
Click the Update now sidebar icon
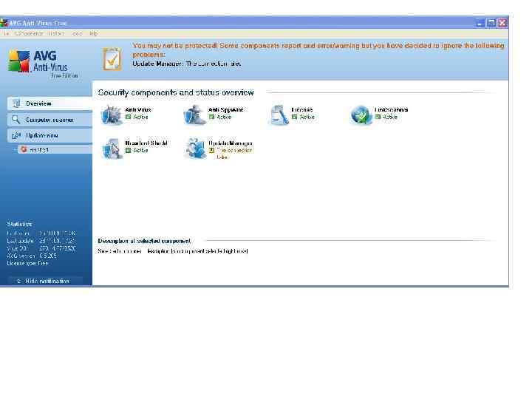(x=16, y=135)
